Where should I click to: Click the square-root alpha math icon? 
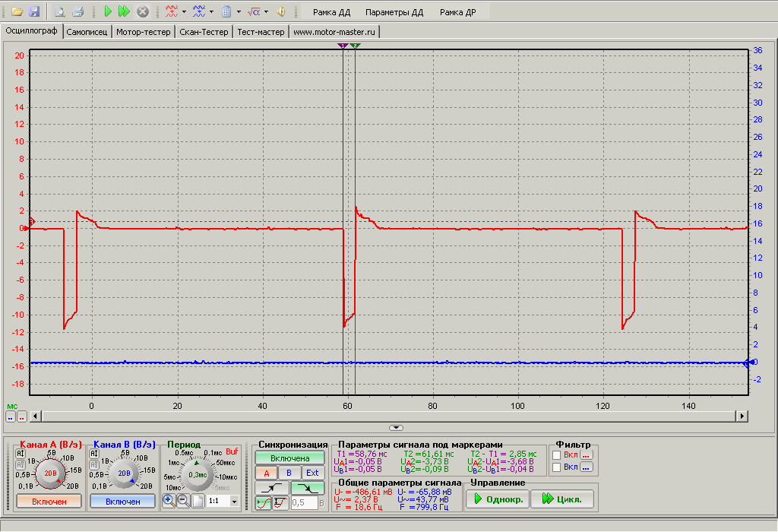(x=254, y=11)
